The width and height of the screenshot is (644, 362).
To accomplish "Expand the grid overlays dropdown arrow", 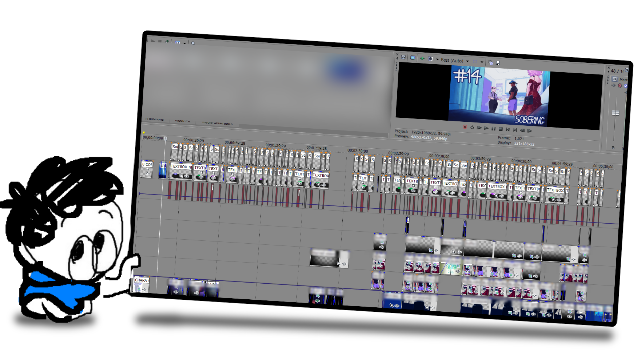I will [482, 62].
